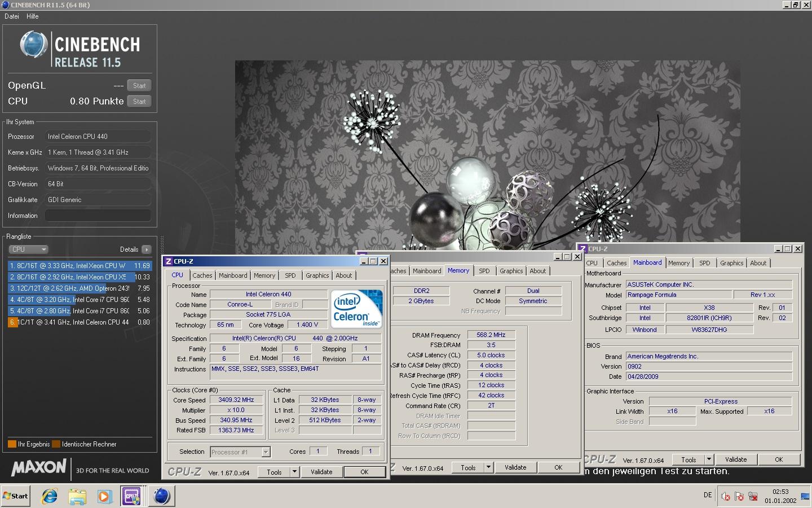Viewport: 812px width, 508px height.
Task: Start the CPU benchmark
Action: coord(139,102)
